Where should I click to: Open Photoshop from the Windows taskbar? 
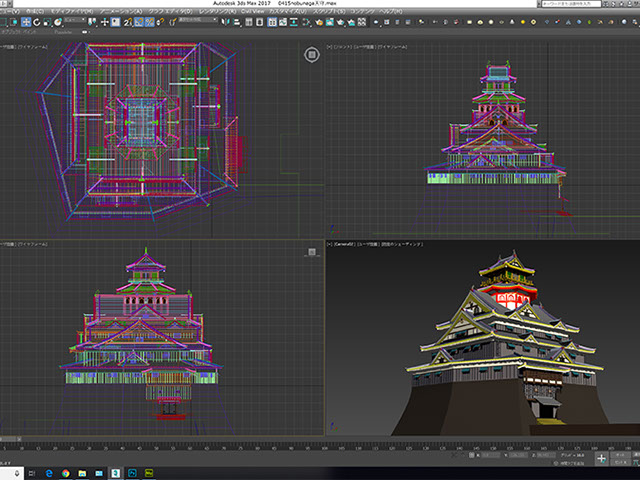tap(131, 471)
